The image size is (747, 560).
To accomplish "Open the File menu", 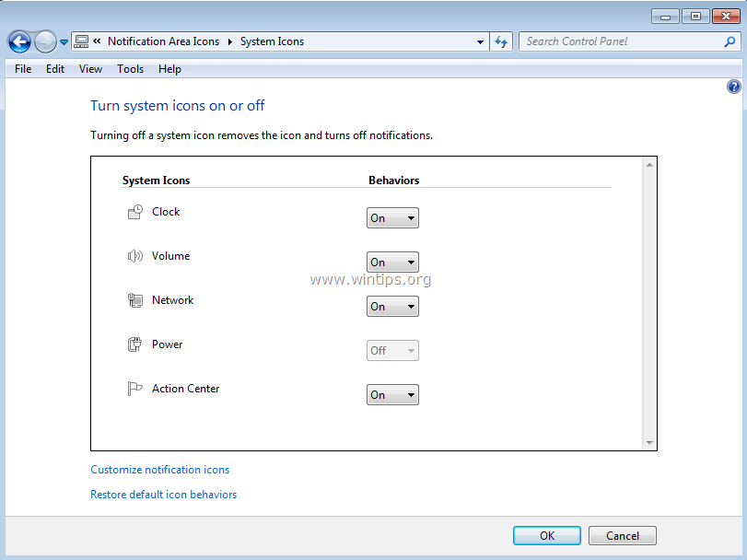I will click(x=21, y=68).
